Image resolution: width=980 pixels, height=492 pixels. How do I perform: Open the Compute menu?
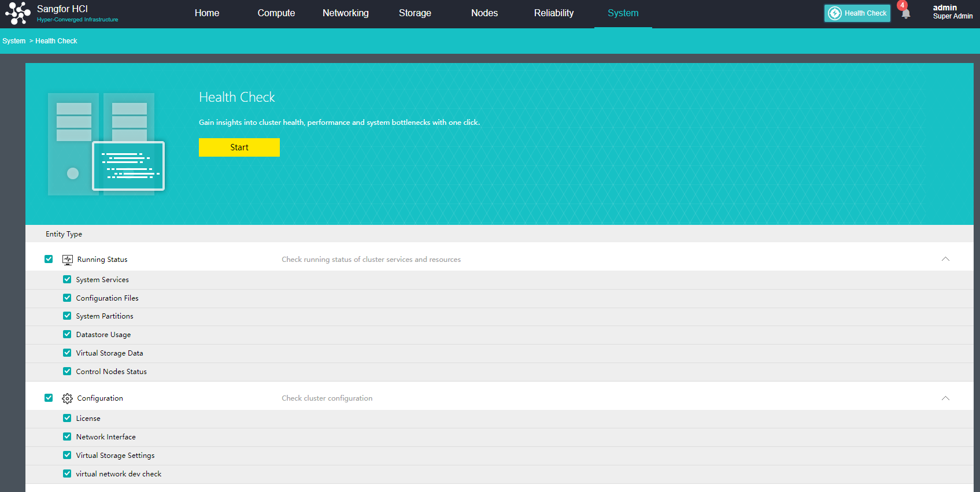276,13
